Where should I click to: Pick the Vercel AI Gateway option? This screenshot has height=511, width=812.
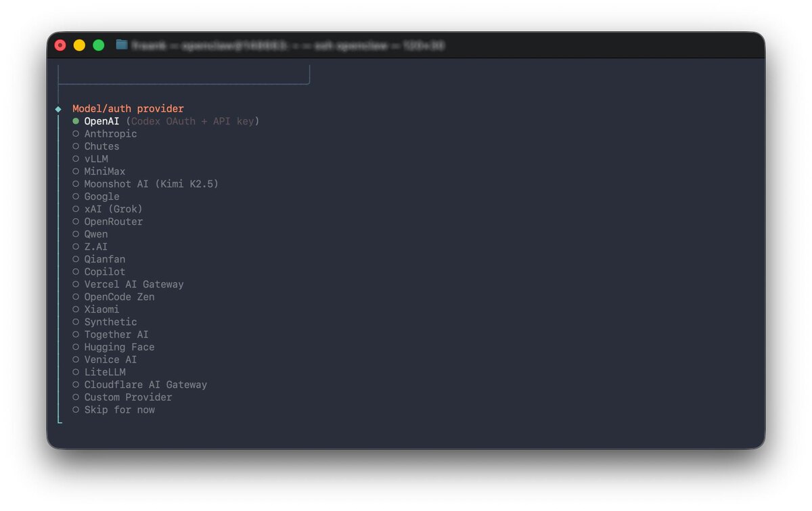128,284
